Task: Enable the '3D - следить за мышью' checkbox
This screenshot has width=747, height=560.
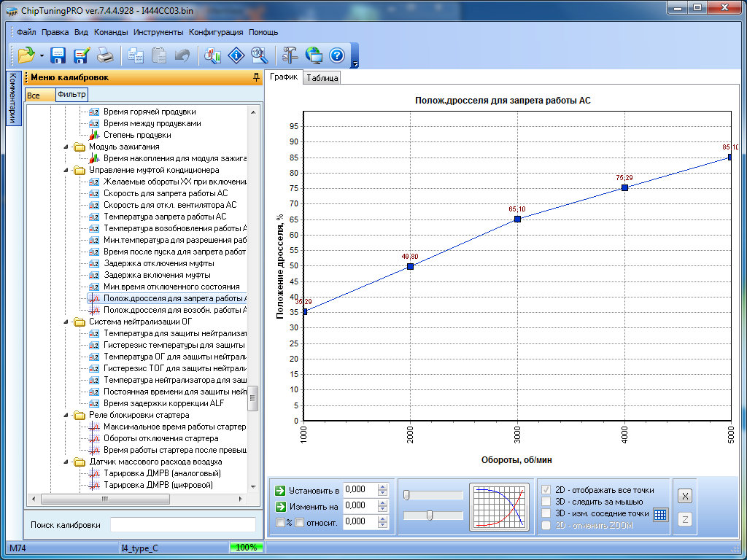Action: 546,502
